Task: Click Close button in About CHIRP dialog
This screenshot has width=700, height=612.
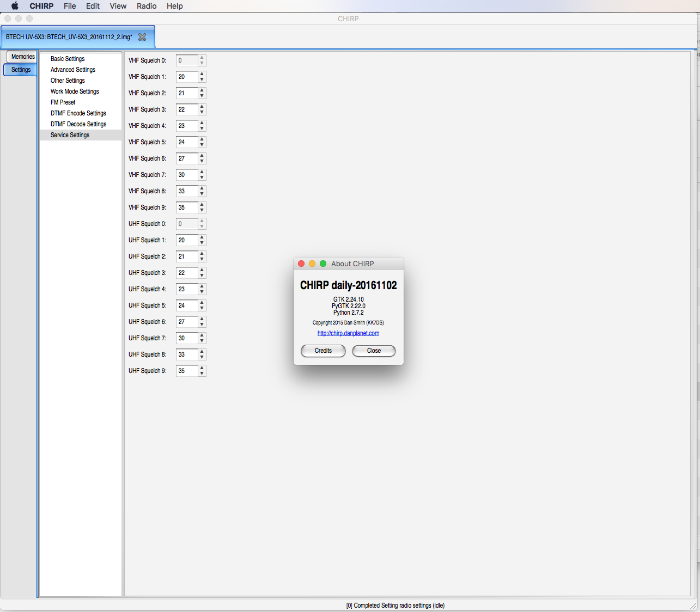Action: click(x=374, y=351)
